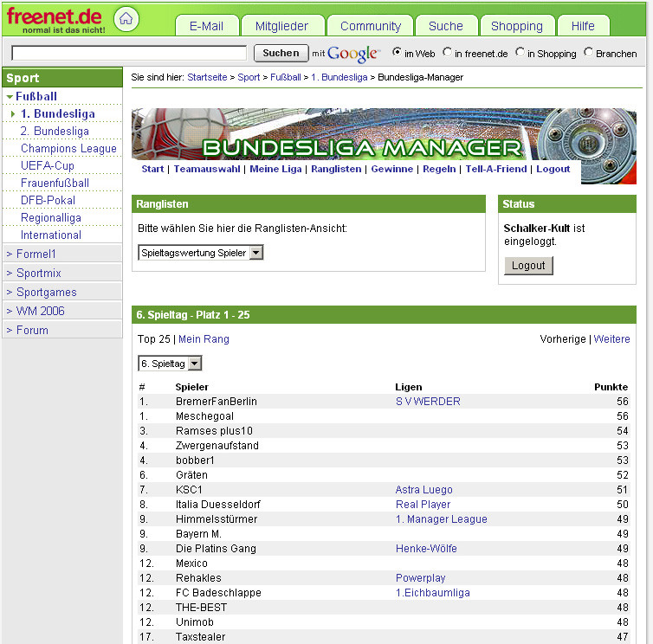Viewport: 653px width, 644px height.
Task: Open the E-Mail tab
Action: (x=207, y=26)
